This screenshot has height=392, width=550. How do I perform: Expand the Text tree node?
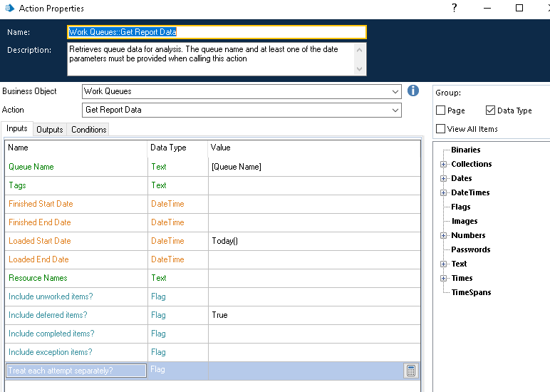(x=443, y=264)
